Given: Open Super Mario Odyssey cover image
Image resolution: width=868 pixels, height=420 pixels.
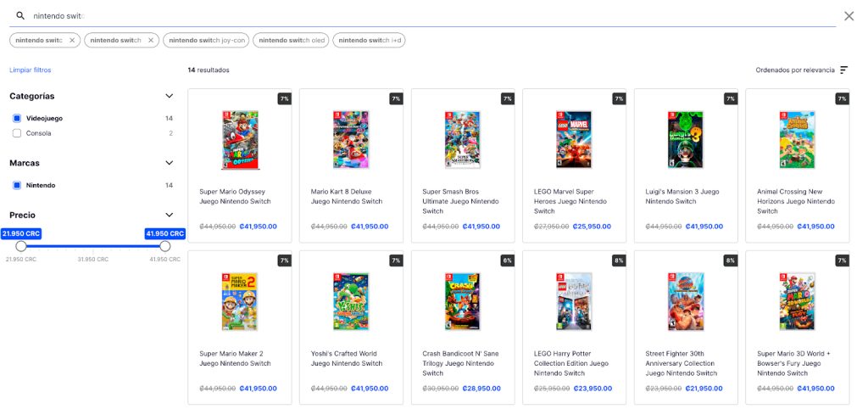Looking at the screenshot, I should [x=240, y=140].
